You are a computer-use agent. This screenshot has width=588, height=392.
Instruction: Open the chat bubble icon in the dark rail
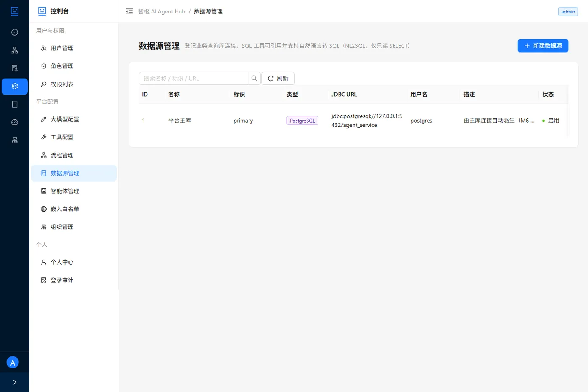point(15,32)
